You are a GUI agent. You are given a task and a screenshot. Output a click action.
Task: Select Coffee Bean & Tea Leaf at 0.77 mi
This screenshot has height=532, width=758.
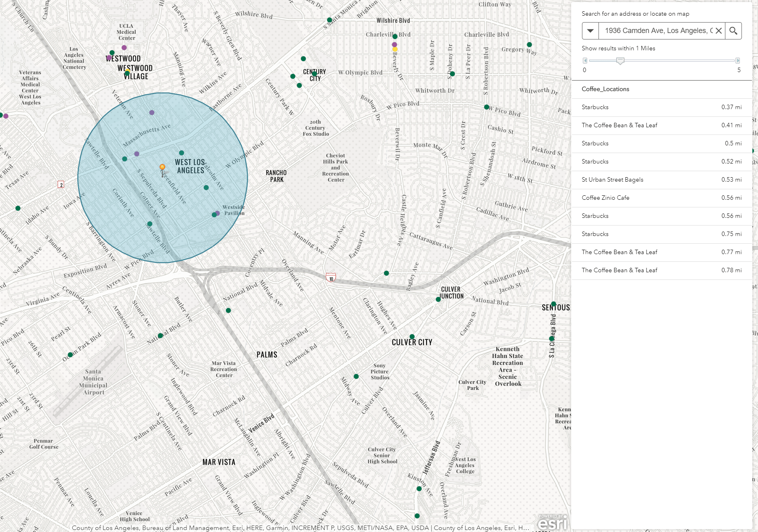pyautogui.click(x=662, y=253)
